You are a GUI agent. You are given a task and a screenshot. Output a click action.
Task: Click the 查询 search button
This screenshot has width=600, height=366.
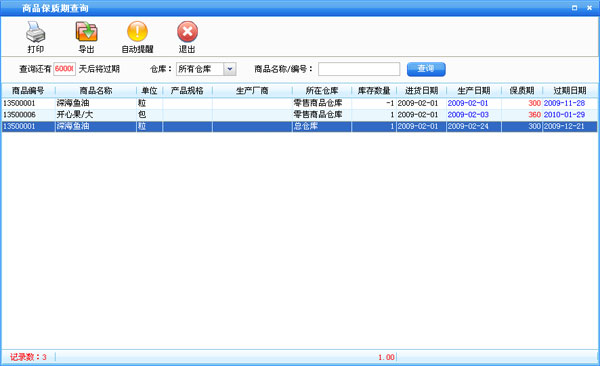point(426,69)
